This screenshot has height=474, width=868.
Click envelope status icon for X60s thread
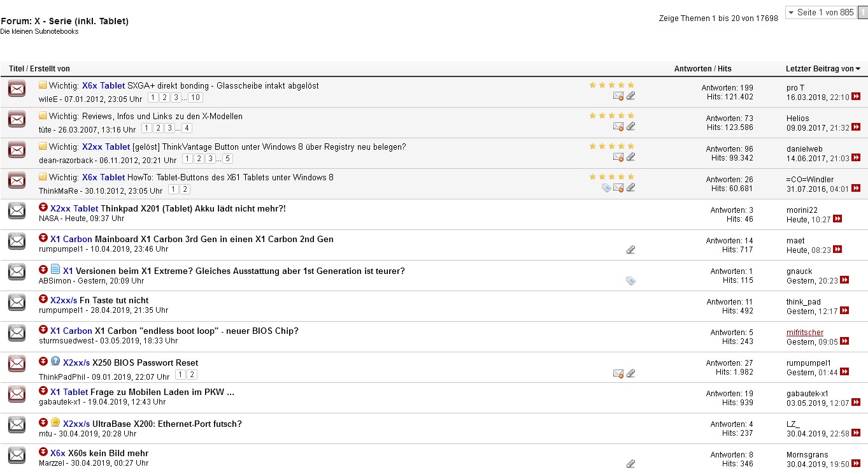(17, 455)
